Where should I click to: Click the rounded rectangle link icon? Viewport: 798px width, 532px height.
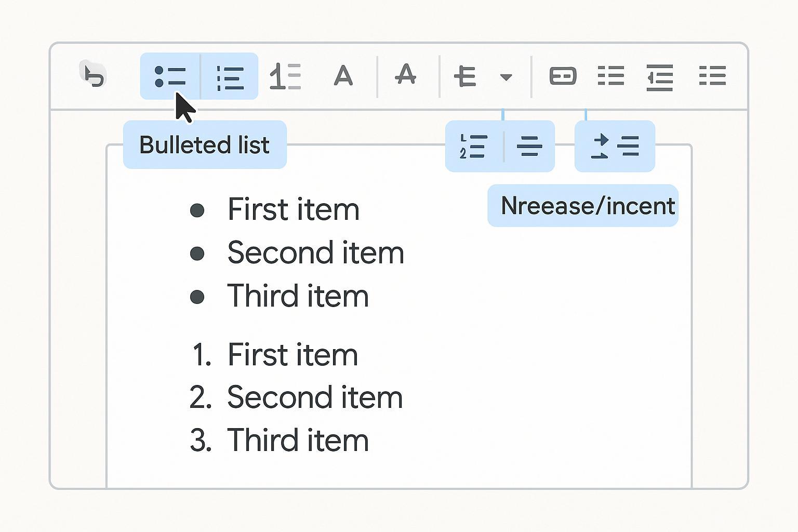(x=563, y=76)
